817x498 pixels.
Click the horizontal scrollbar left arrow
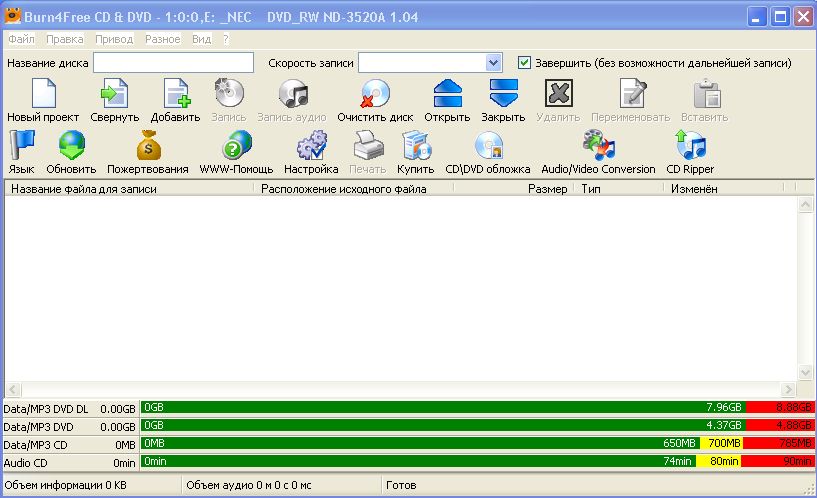point(13,389)
